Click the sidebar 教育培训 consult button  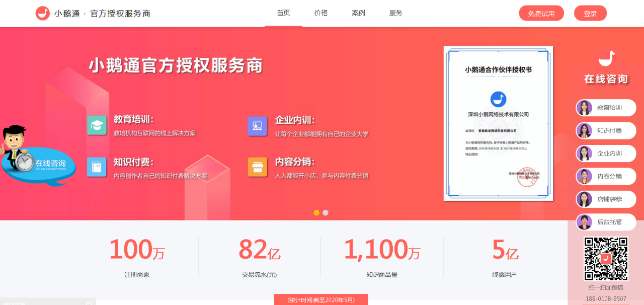click(606, 108)
